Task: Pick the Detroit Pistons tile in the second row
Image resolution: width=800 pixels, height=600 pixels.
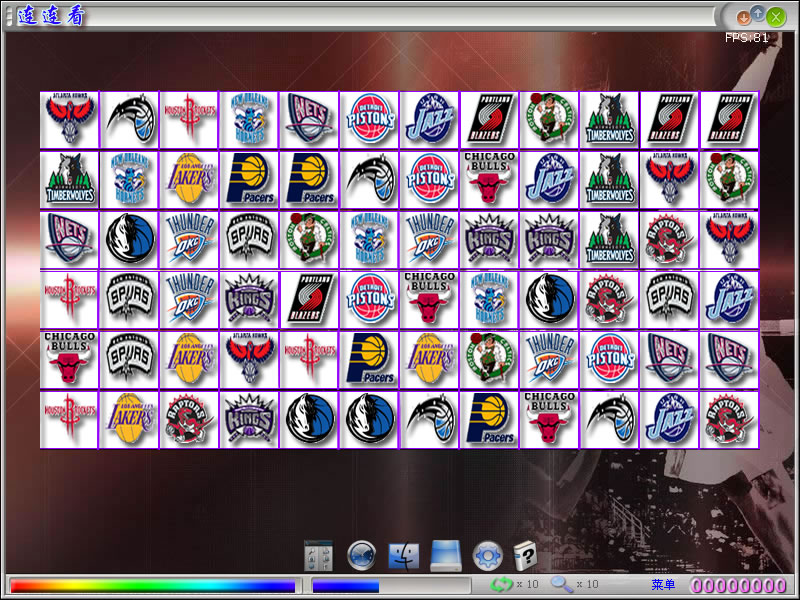Action: pyautogui.click(x=430, y=180)
